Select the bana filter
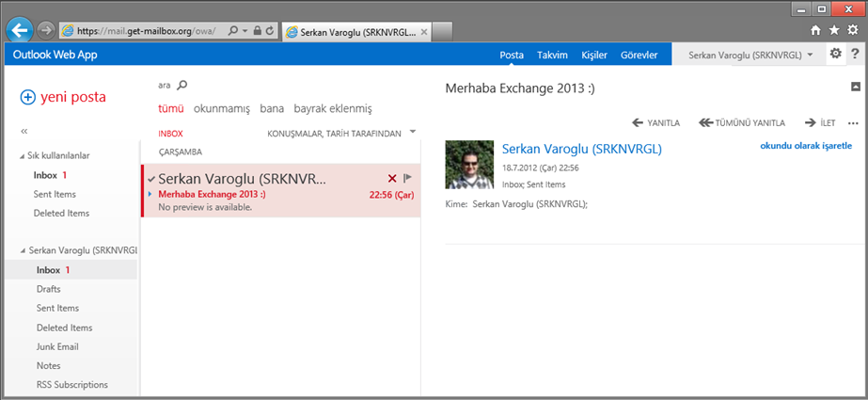 pyautogui.click(x=272, y=108)
